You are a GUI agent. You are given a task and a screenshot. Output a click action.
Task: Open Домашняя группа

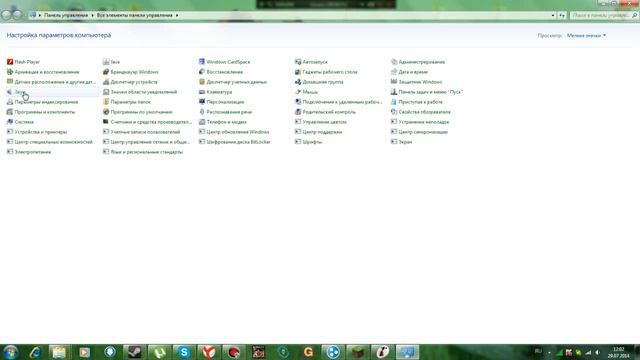click(319, 82)
